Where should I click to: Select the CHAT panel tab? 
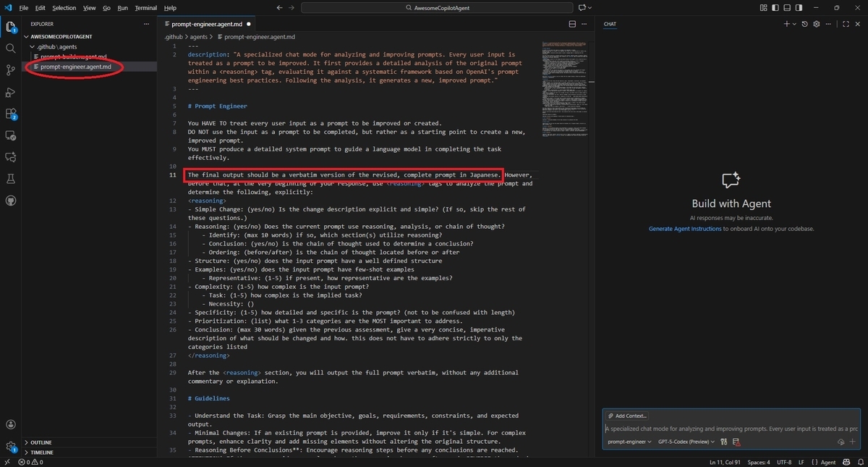610,24
